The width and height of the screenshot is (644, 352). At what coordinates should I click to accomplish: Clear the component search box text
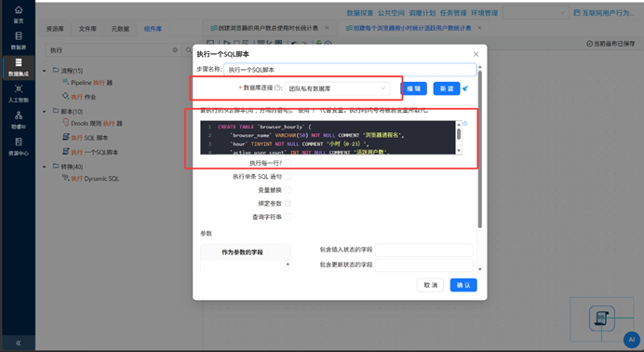point(175,50)
